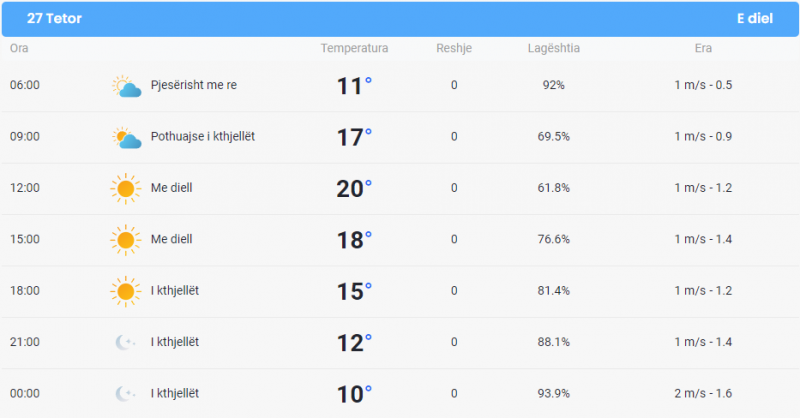Click the Era column header
Screen dimensions: 800x418
[x=703, y=48]
